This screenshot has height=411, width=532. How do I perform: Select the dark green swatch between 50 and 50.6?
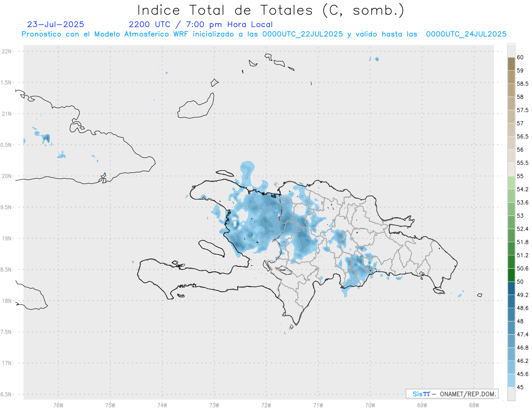coord(511,275)
